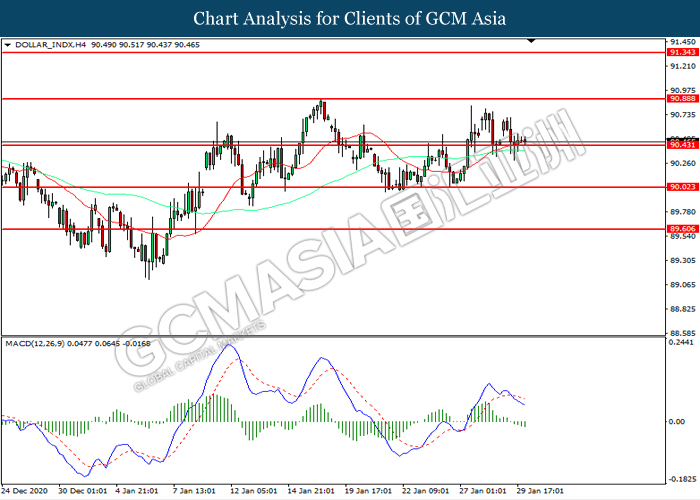Click the 19 Jan 17:01 time axis label

(x=368, y=491)
